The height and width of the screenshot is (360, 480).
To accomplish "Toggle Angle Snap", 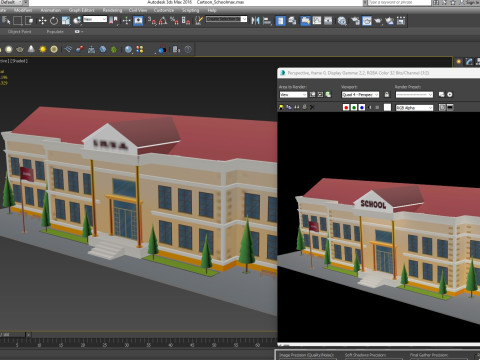I will 163,21.
